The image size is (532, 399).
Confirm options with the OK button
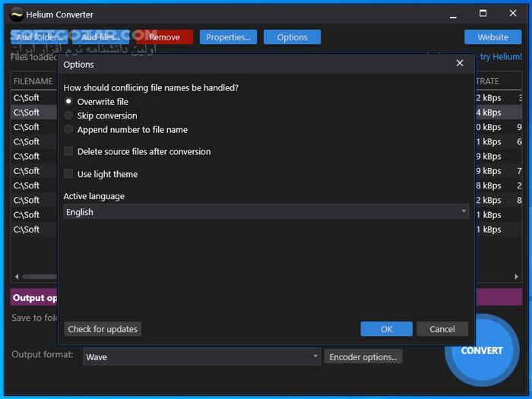point(386,329)
